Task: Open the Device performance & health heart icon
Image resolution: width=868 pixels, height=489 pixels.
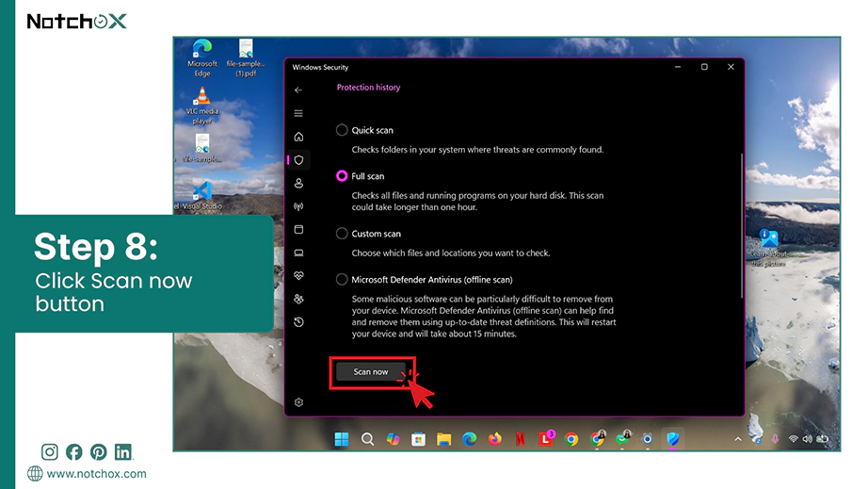Action: tap(299, 276)
